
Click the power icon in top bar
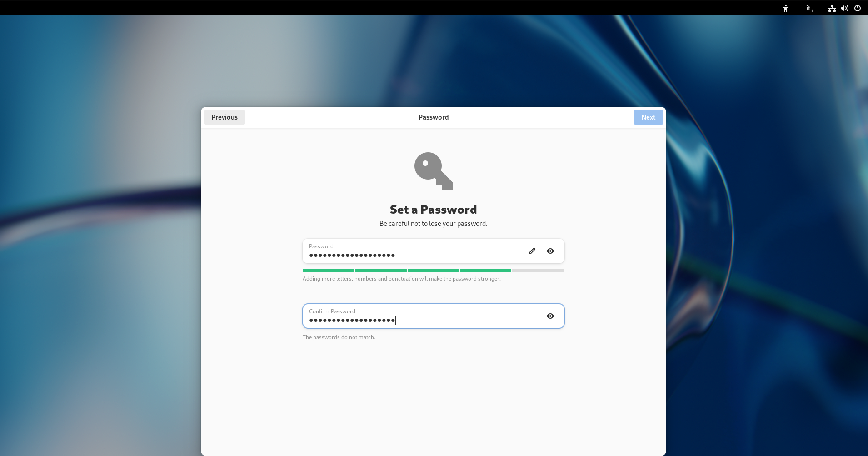(x=858, y=8)
